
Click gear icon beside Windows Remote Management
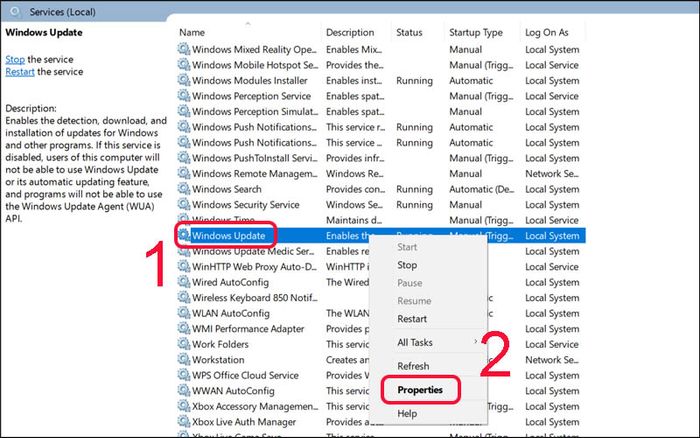click(x=183, y=173)
